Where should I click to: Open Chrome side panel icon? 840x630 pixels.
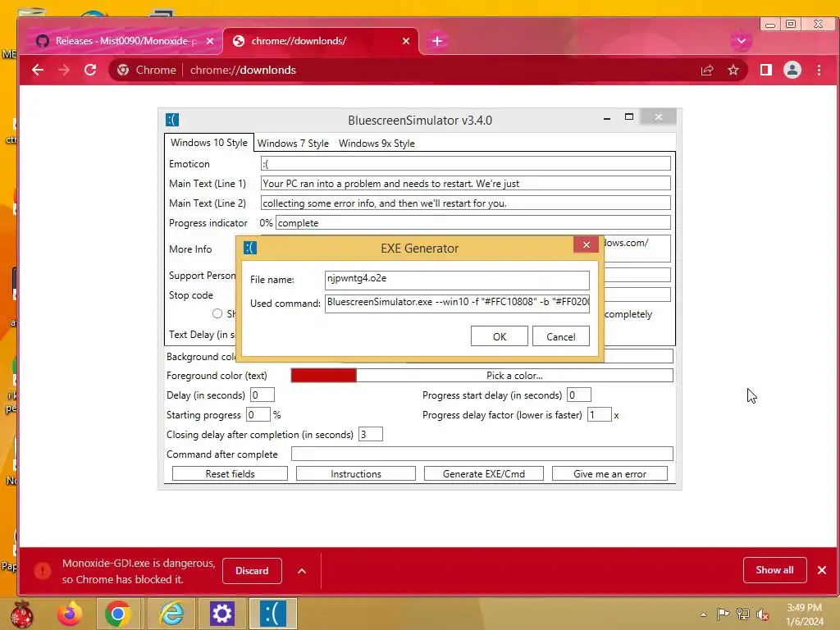coord(766,71)
